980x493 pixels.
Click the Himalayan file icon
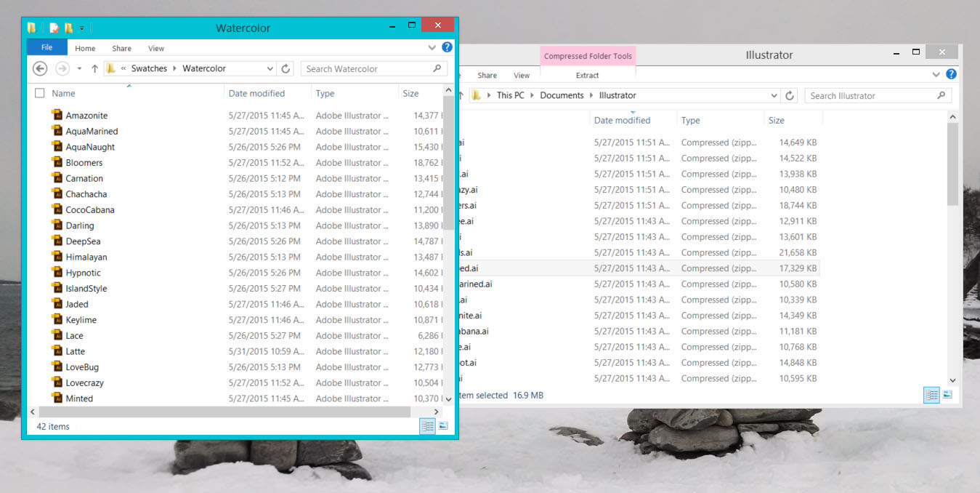57,257
